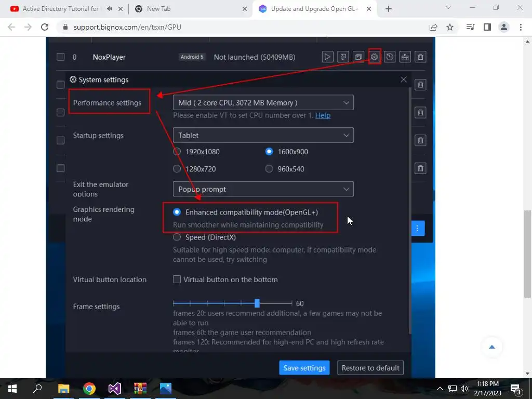
Task: Open File Explorer from the taskbar
Action: 63,389
